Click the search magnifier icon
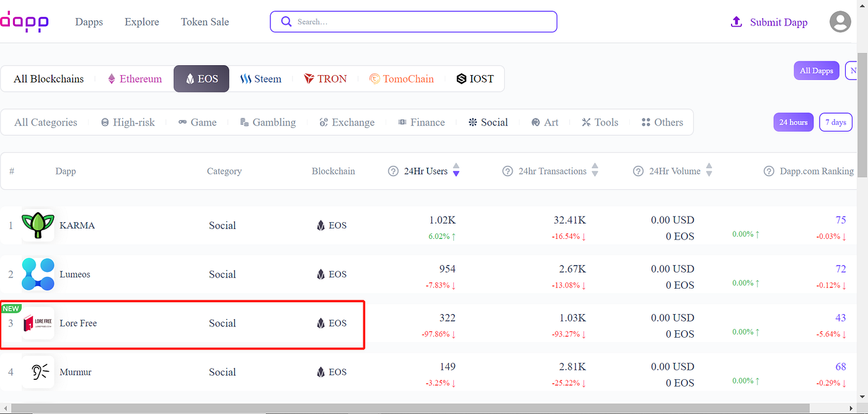The height and width of the screenshot is (414, 868). point(286,21)
